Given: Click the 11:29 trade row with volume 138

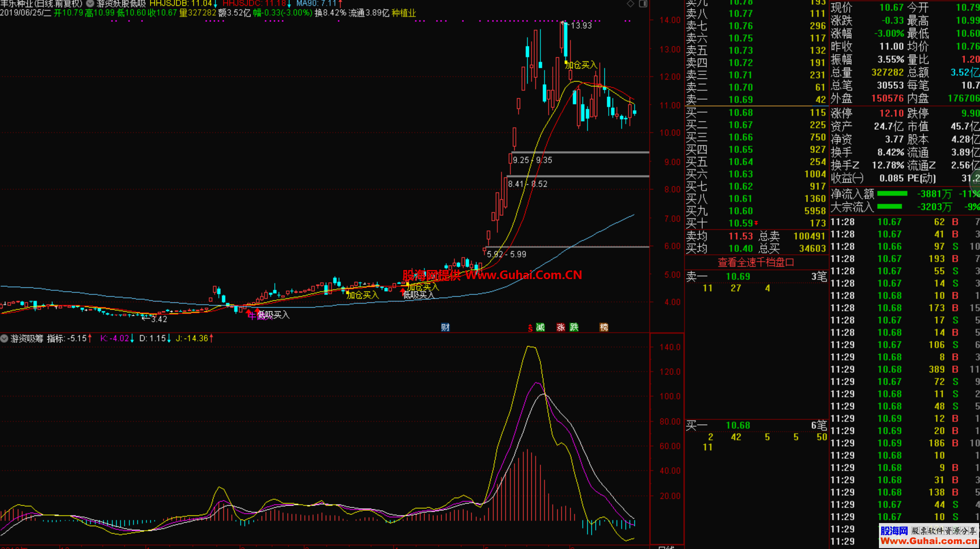Looking at the screenshot, I should click(904, 492).
